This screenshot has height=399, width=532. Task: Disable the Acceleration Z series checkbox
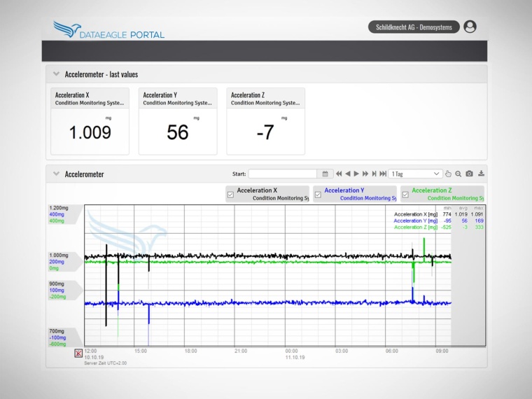point(405,195)
